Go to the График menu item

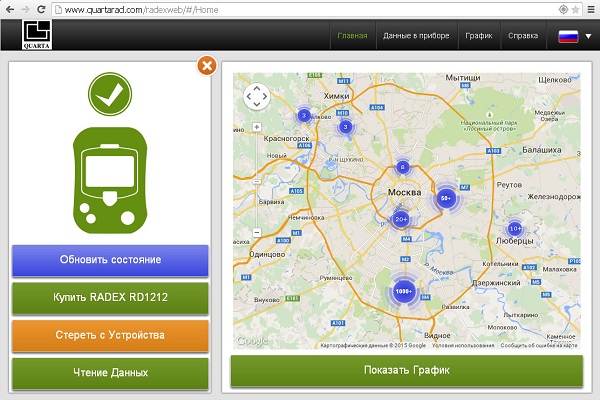coord(478,36)
